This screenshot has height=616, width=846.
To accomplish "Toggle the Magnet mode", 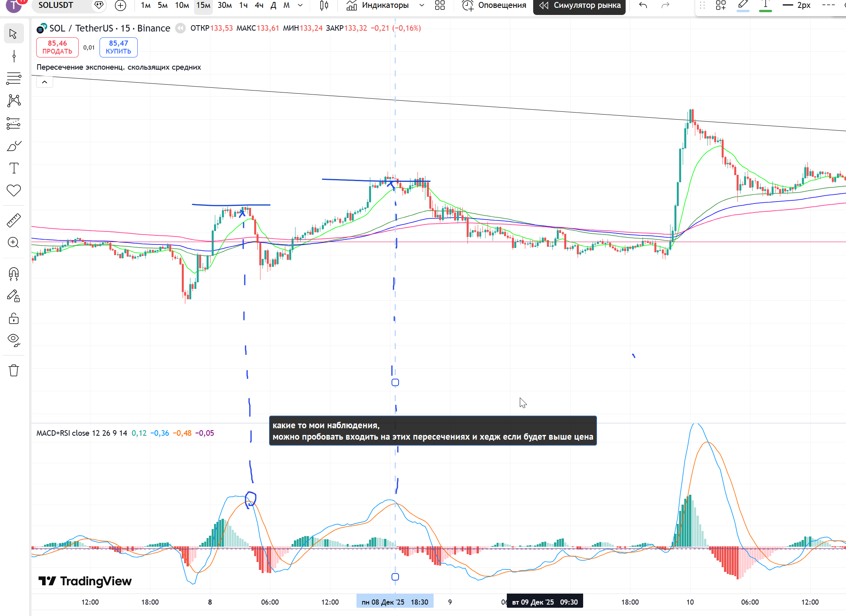I will coord(14,274).
